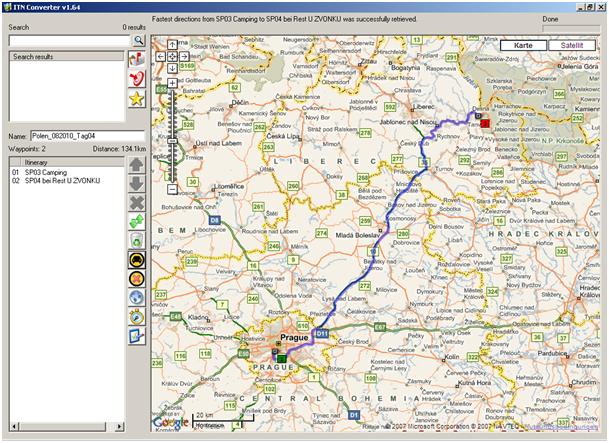Click the stopwatch icon in the toolbar
609x443 pixels.
click(x=137, y=317)
